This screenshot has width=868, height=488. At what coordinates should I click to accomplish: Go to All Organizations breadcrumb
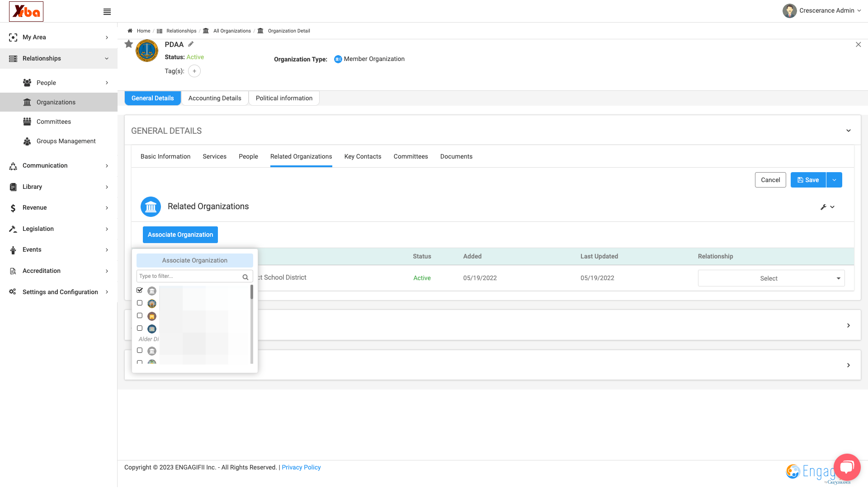pos(232,31)
